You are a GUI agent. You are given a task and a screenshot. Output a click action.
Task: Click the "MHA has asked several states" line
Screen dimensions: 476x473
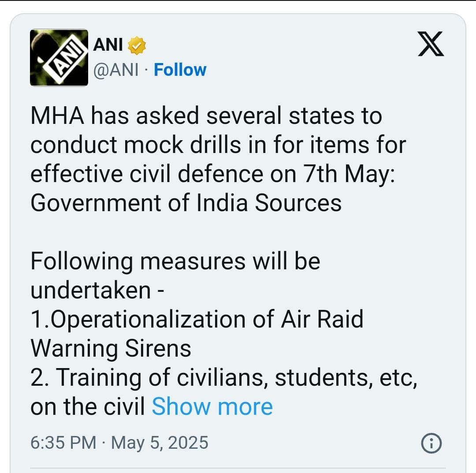click(x=206, y=116)
